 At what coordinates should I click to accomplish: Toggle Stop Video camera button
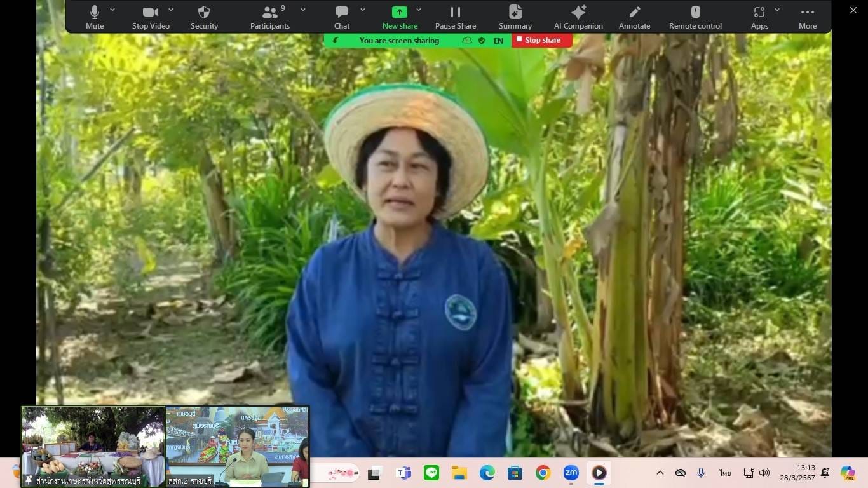click(x=151, y=17)
